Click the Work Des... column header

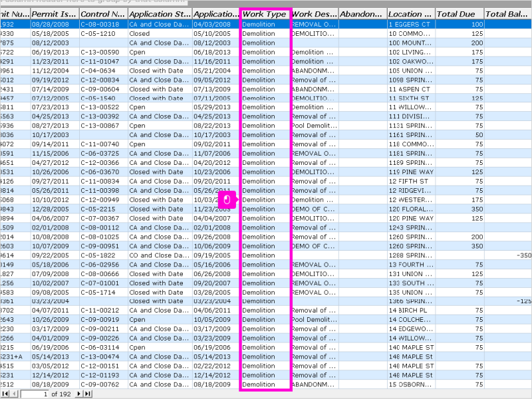314,14
